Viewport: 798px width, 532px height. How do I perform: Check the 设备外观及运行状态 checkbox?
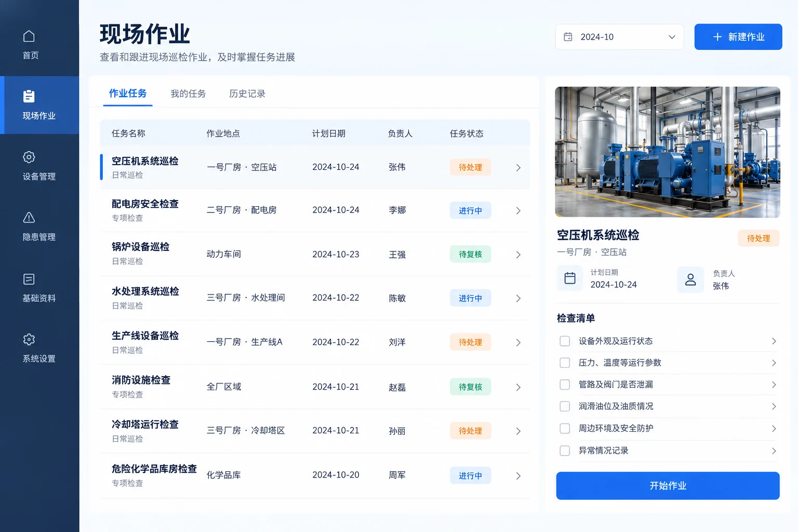click(565, 341)
